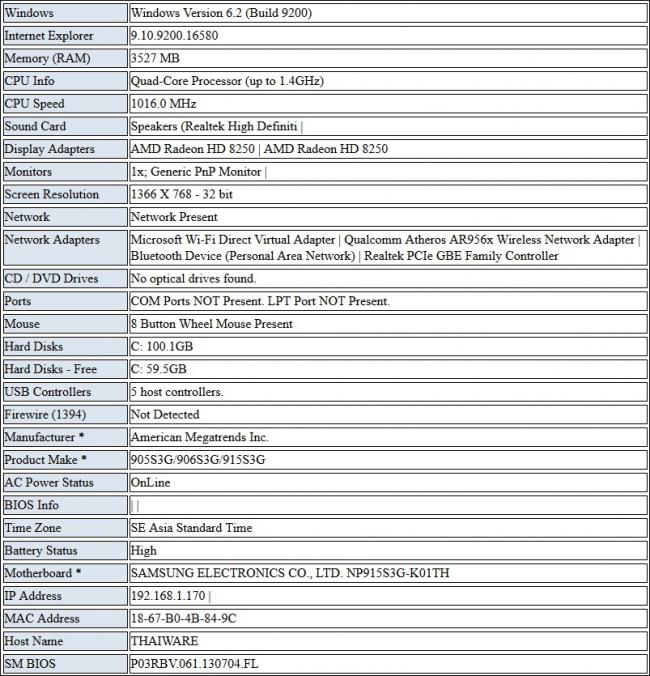Click the "Monitors" label
This screenshot has width=650, height=676.
pos(28,172)
